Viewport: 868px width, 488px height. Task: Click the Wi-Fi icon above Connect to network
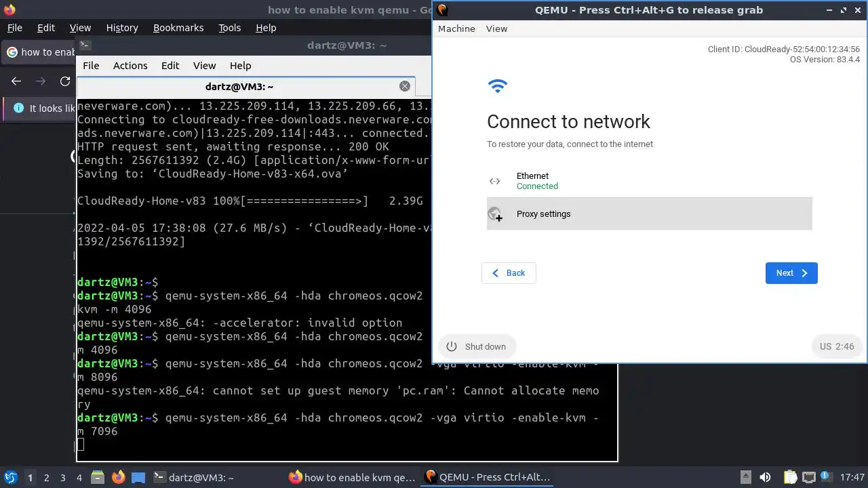click(498, 86)
